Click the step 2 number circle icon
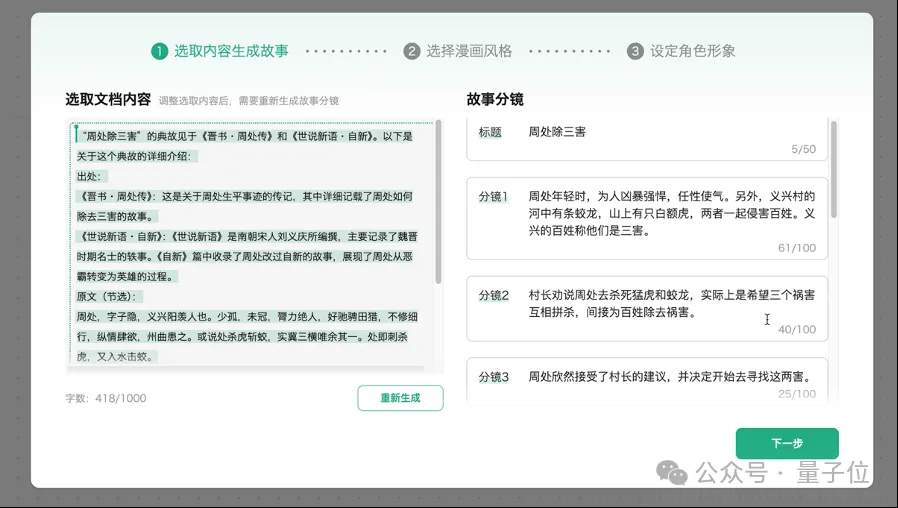 point(412,51)
